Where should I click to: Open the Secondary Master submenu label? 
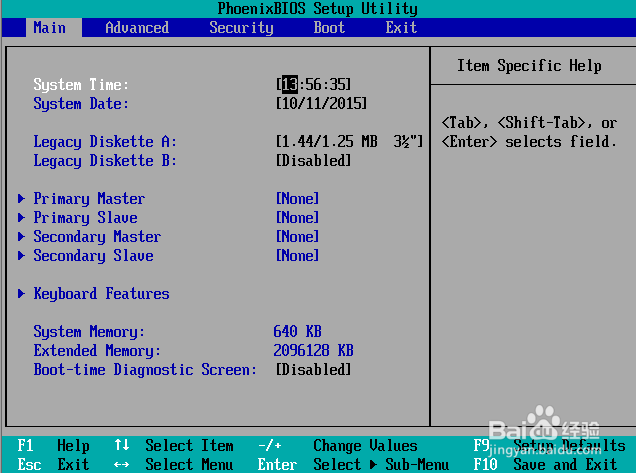click(x=97, y=237)
